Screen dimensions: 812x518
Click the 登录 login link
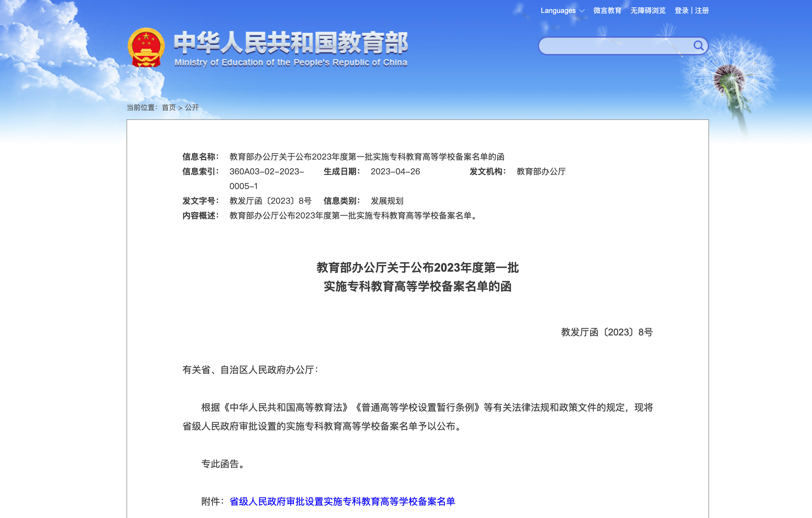(x=681, y=11)
